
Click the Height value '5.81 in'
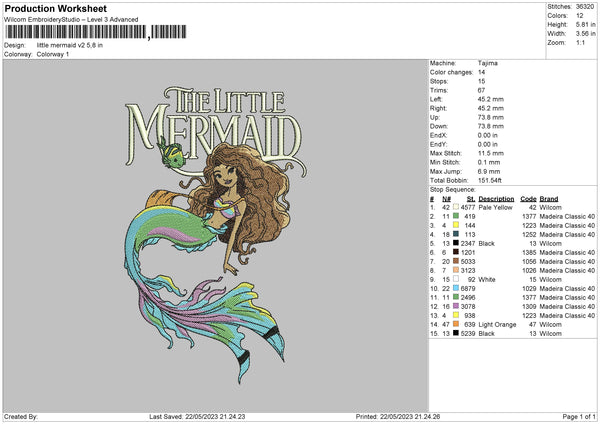coord(585,24)
